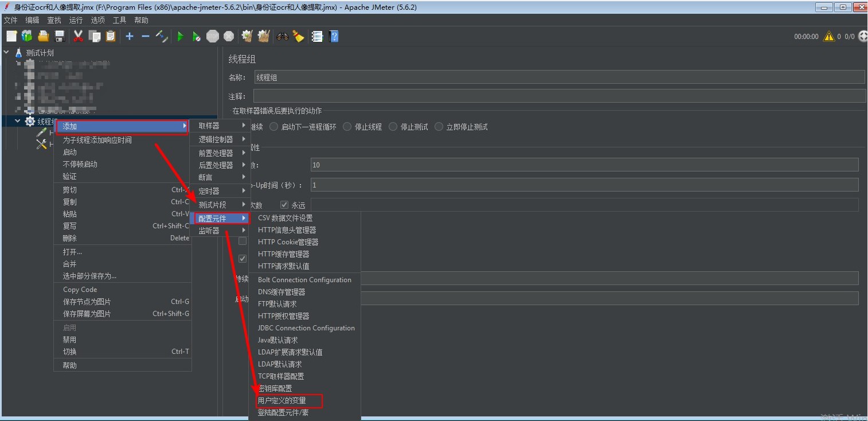
Task: Click the gear icon of 线程组 node
Action: click(x=30, y=121)
